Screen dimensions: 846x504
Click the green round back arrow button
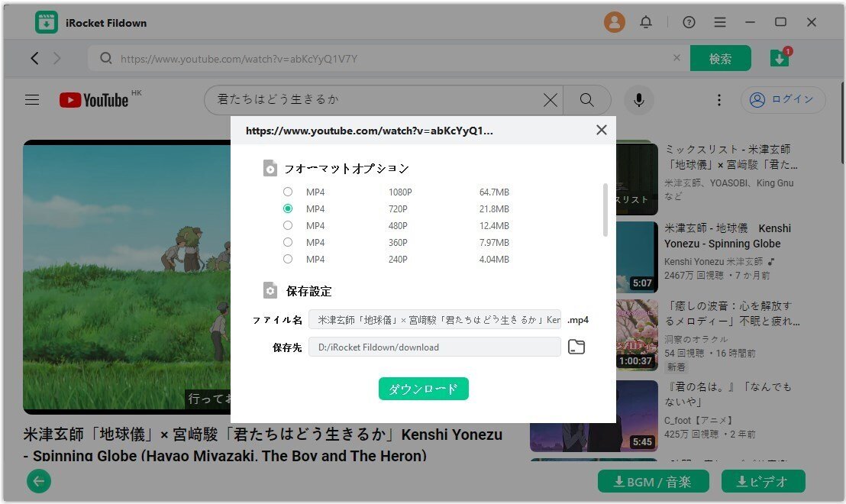coord(39,481)
